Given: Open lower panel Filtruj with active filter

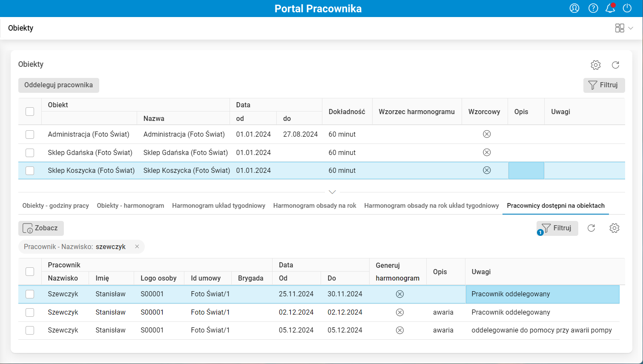Looking at the screenshot, I should coord(557,228).
